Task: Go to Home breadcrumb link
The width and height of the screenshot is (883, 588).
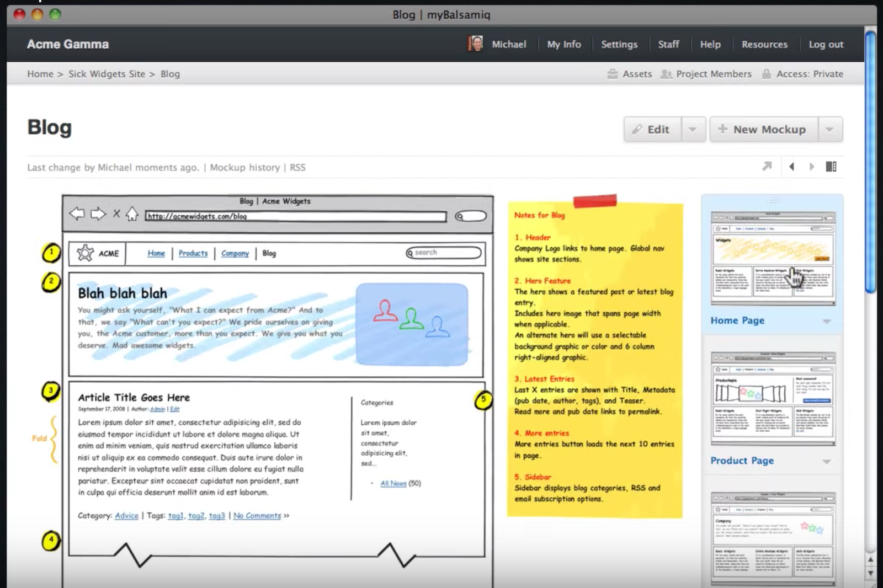Action: [x=40, y=74]
